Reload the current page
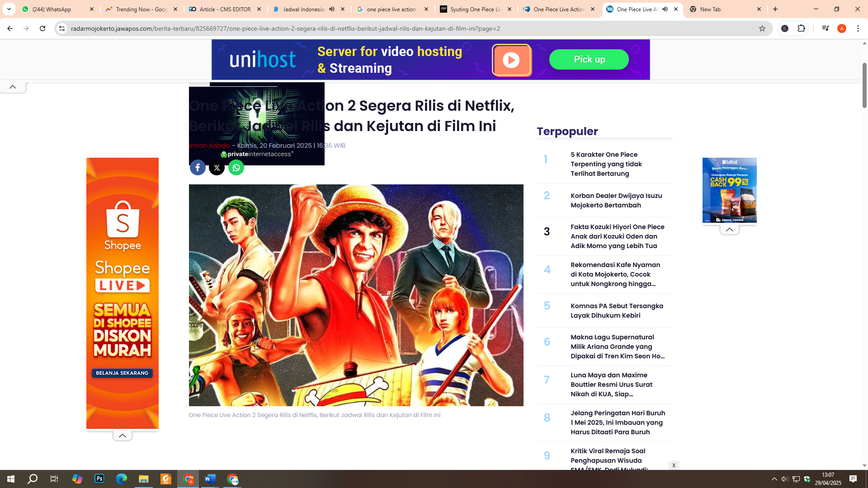Viewport: 868px width, 488px height. coord(42,28)
